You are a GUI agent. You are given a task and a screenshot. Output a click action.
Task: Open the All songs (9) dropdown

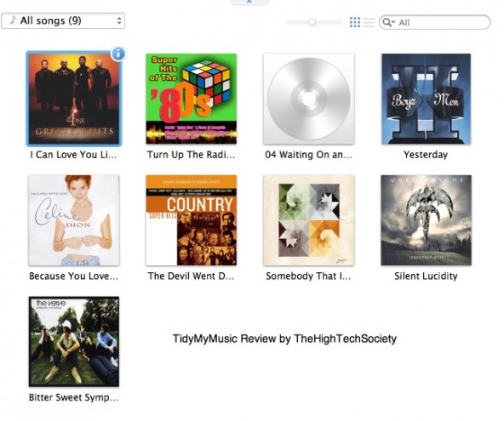[x=63, y=21]
